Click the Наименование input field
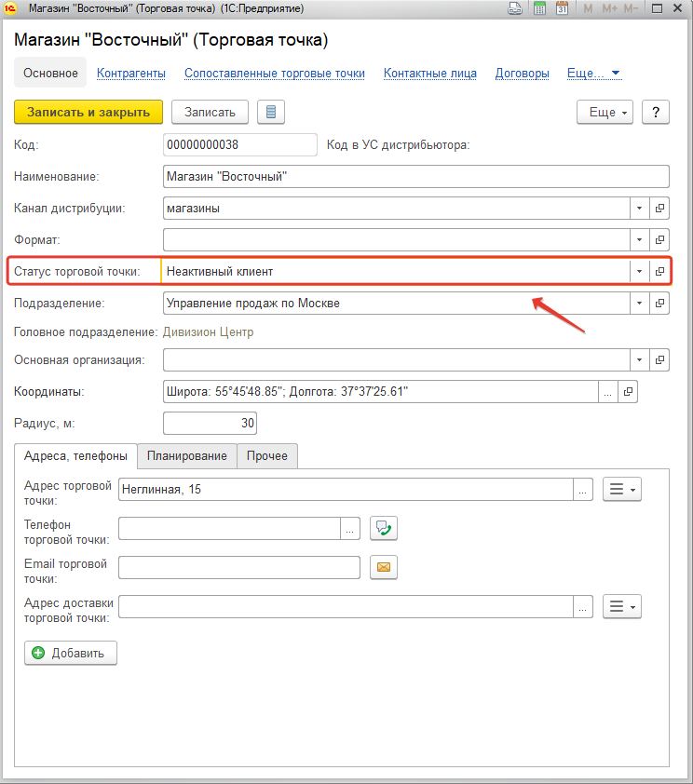 pyautogui.click(x=416, y=177)
